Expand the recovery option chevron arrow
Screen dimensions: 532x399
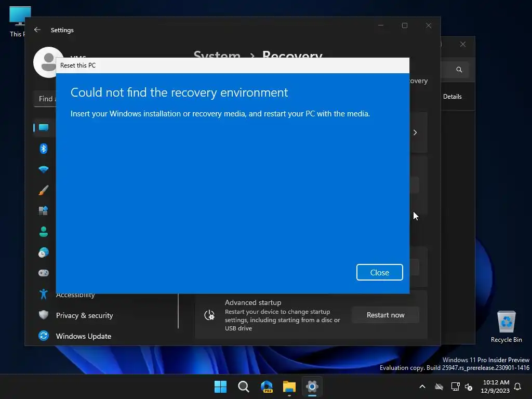click(x=415, y=132)
